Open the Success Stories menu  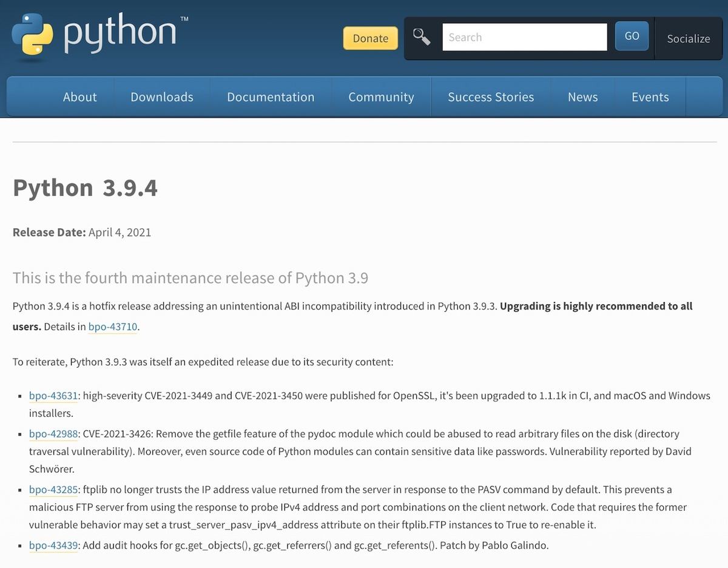[x=491, y=97]
